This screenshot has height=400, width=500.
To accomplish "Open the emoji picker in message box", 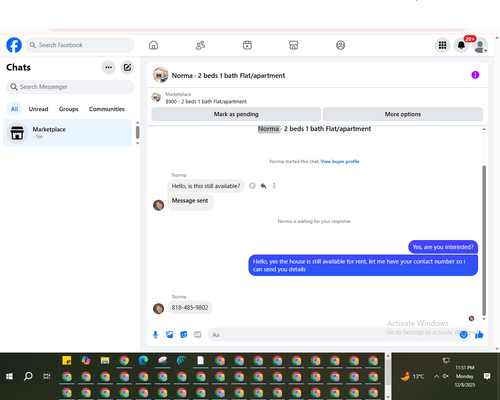I will pyautogui.click(x=463, y=335).
